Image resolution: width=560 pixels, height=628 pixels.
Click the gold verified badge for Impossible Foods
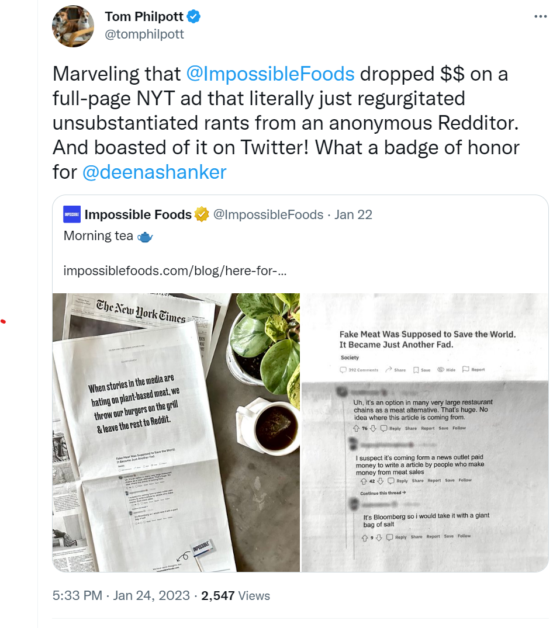point(202,215)
